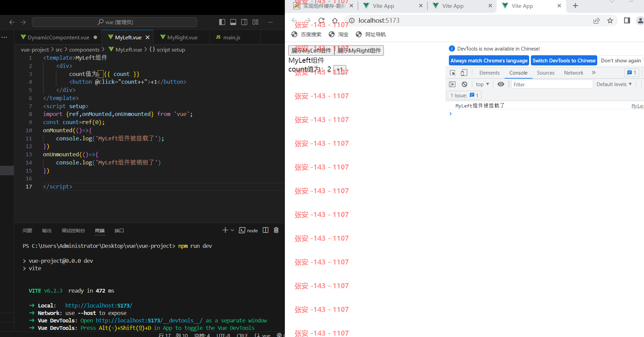644x337 pixels.
Task: Open the 百度搜索 bookmark
Action: (307, 34)
